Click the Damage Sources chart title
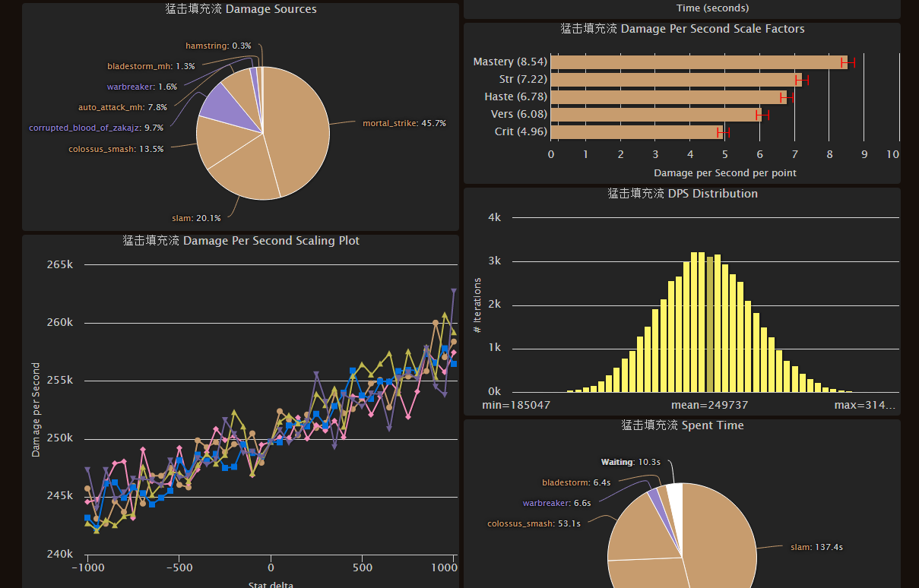919x588 pixels. point(241,9)
